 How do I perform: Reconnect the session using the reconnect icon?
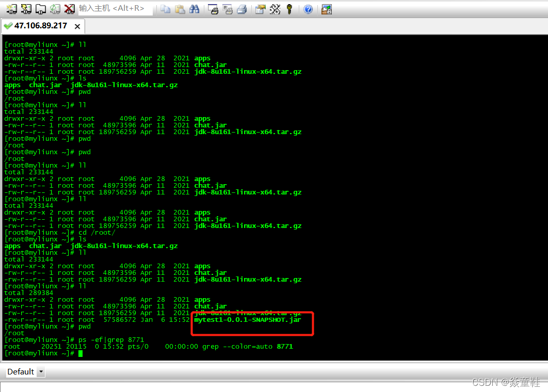[55, 9]
